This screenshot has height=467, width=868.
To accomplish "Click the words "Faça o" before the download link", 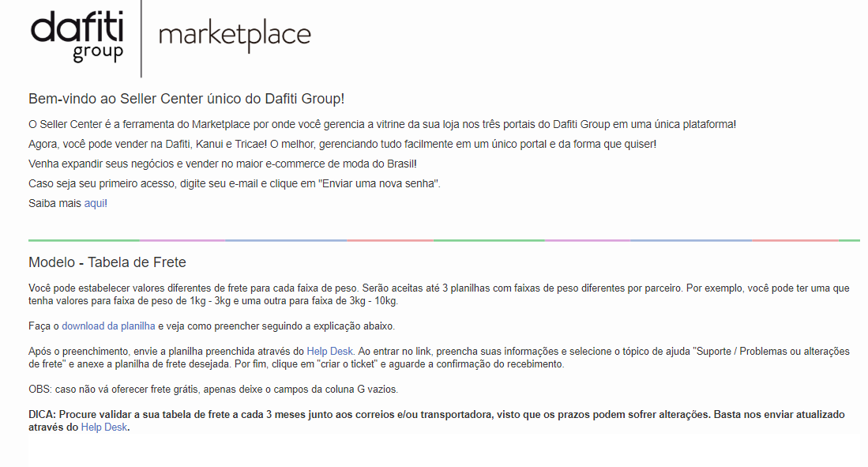I will point(43,326).
